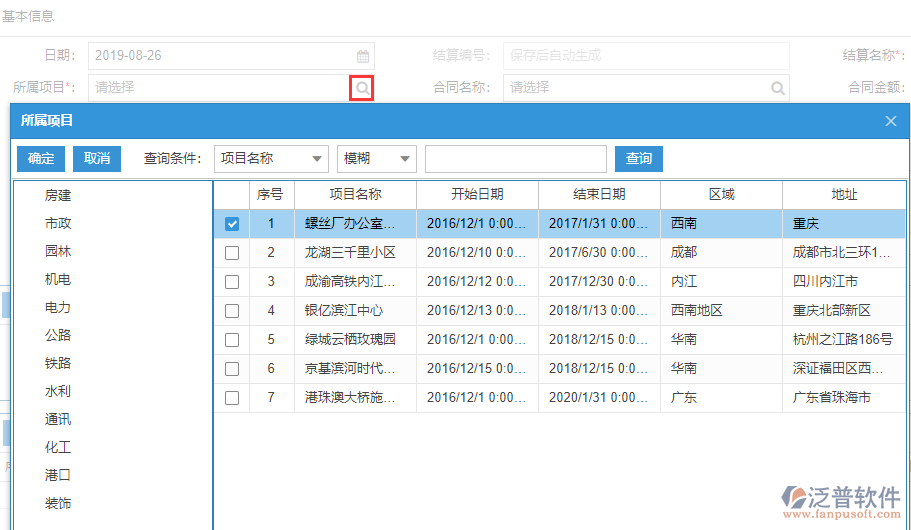Select 市政 in the category tree

(58, 223)
